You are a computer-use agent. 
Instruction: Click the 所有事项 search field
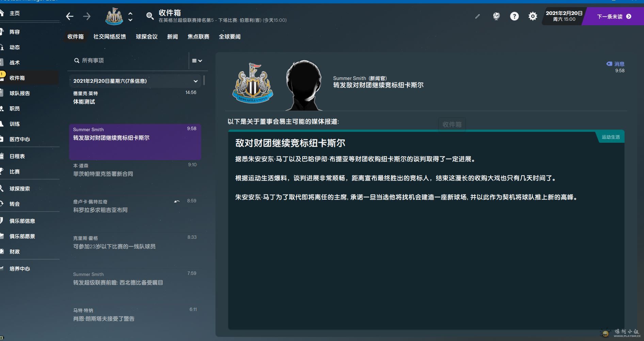(129, 61)
